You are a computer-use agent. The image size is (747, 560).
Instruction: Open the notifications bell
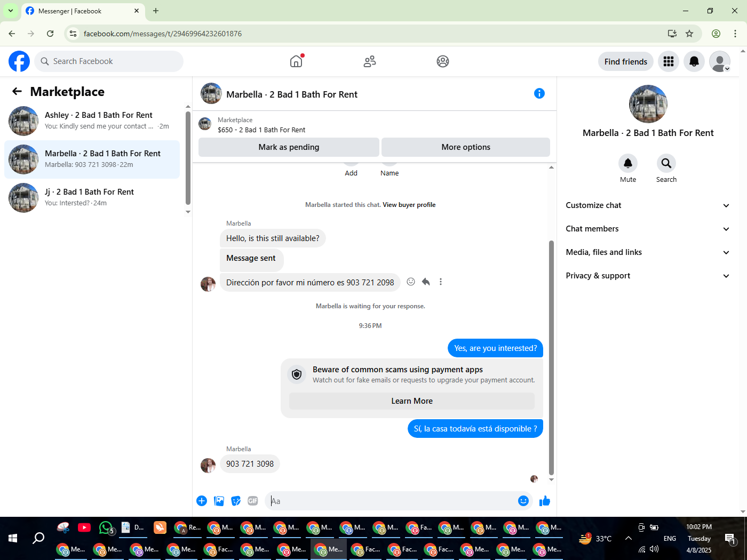[694, 61]
